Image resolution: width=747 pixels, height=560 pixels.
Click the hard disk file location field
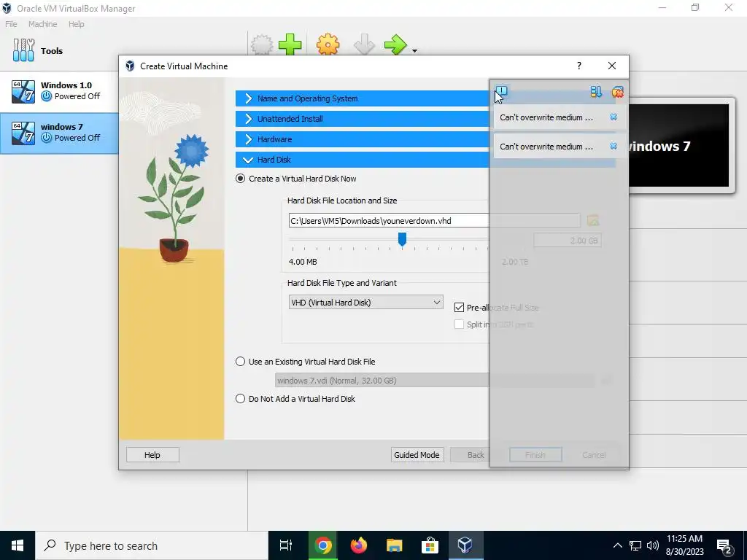(x=435, y=220)
